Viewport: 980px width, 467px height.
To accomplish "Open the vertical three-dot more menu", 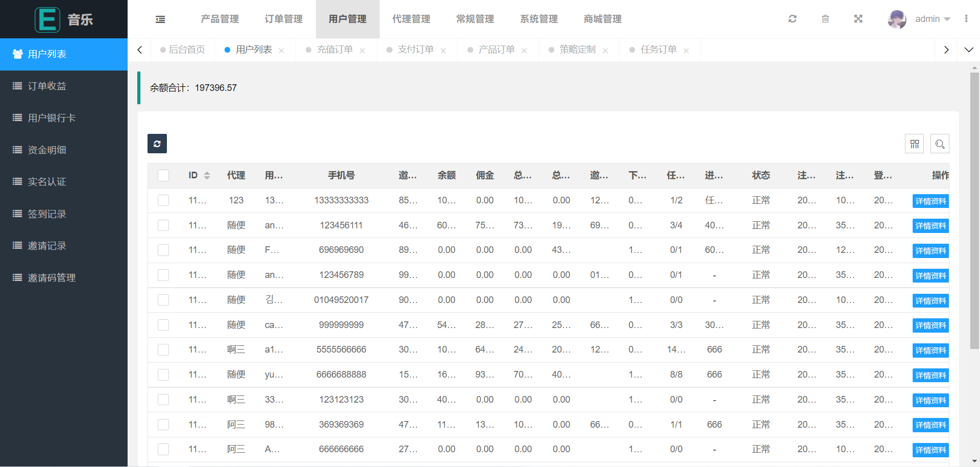I will [966, 19].
